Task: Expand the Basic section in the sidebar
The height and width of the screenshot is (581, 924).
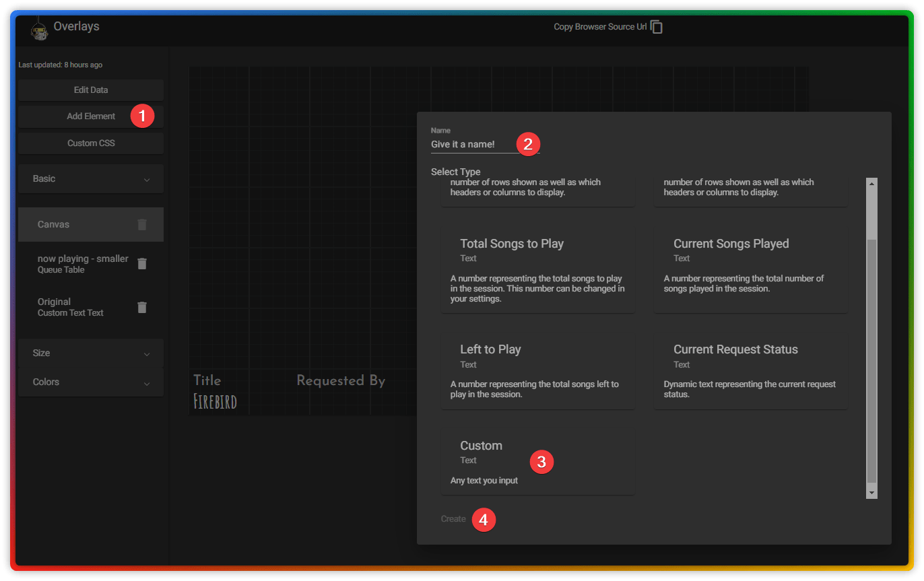Action: (x=90, y=178)
